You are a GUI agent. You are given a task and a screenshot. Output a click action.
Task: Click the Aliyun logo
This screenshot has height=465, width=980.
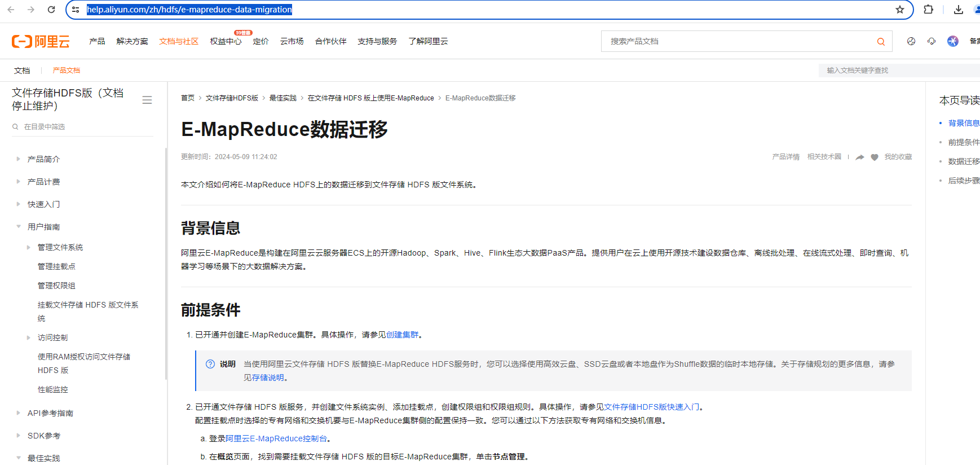click(x=41, y=41)
